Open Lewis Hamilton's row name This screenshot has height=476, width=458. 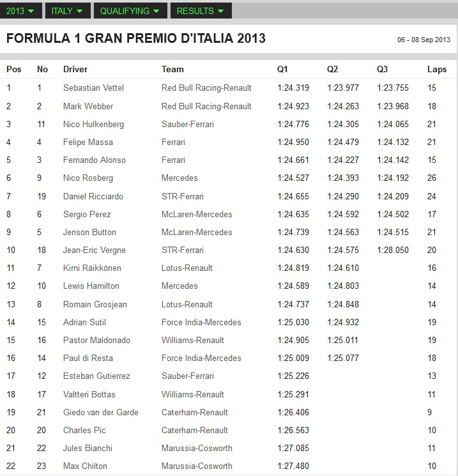pos(91,286)
